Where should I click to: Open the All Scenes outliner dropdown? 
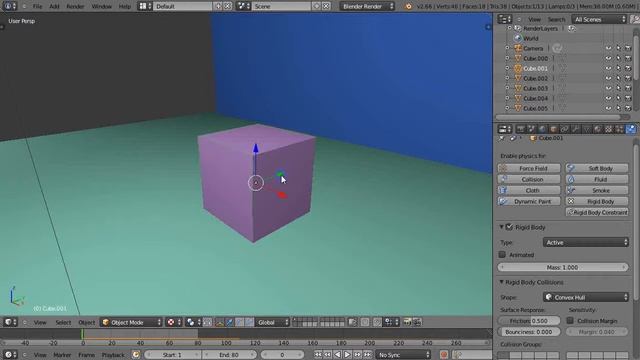[599, 19]
